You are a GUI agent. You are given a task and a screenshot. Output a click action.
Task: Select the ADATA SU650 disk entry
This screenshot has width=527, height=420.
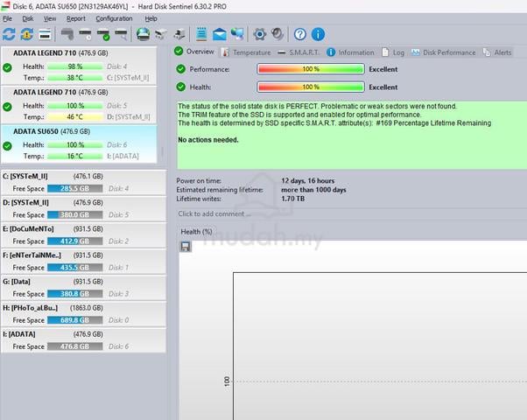(x=79, y=144)
